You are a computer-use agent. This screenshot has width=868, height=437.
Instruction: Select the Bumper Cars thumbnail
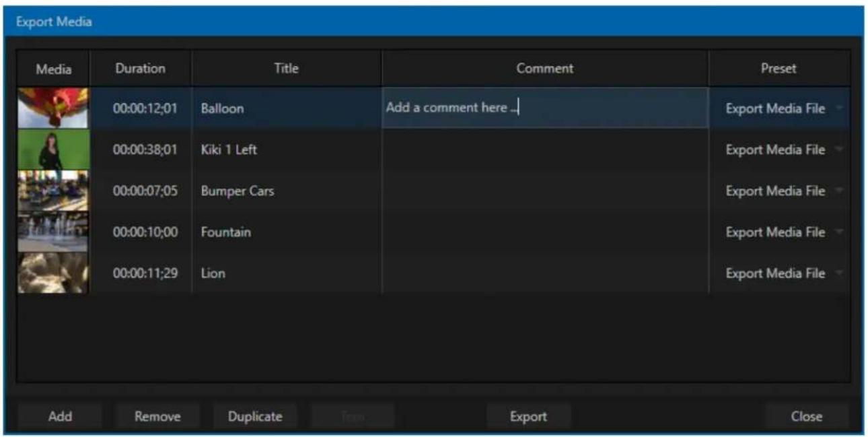pyautogui.click(x=53, y=191)
